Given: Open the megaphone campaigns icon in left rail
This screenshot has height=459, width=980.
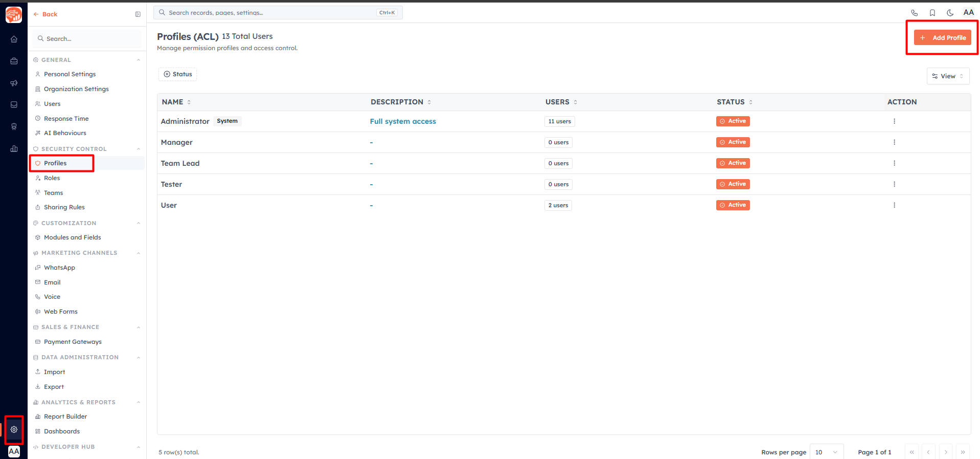Looking at the screenshot, I should pos(14,83).
